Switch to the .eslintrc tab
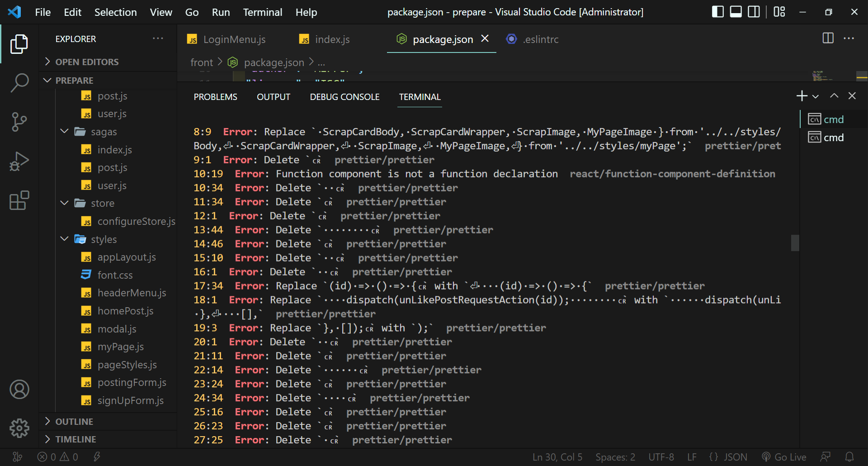Image resolution: width=868 pixels, height=466 pixels. (541, 39)
